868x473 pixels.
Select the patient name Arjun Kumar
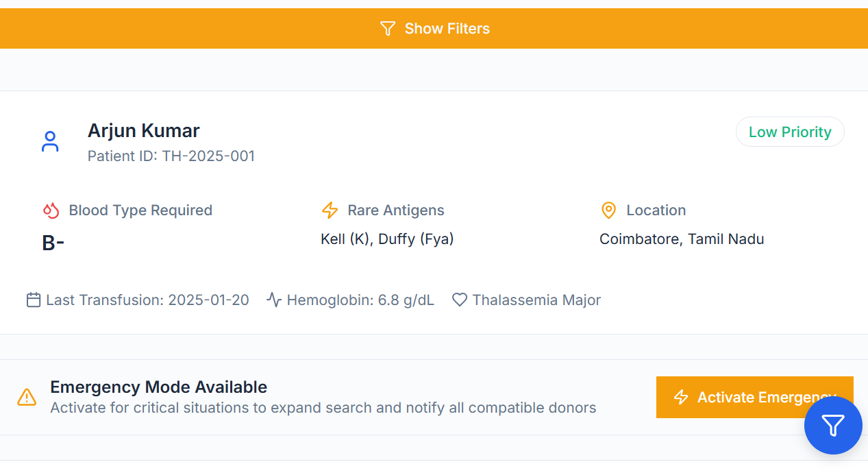point(144,130)
